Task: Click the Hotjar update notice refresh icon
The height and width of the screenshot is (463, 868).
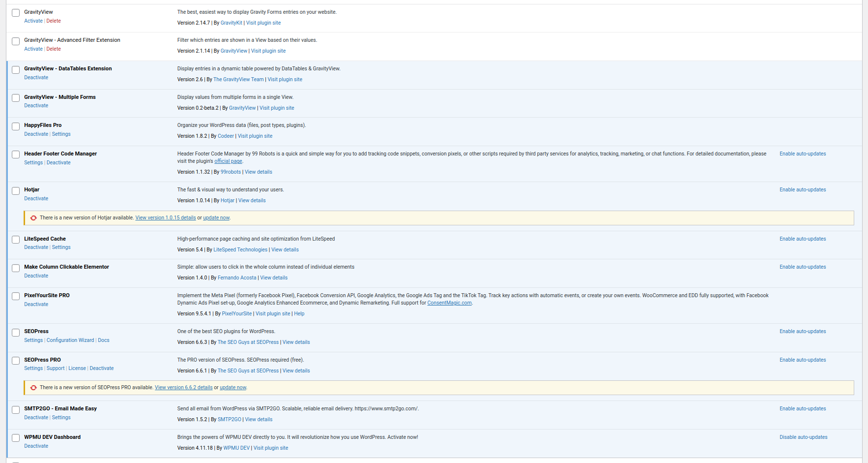Action: click(33, 218)
